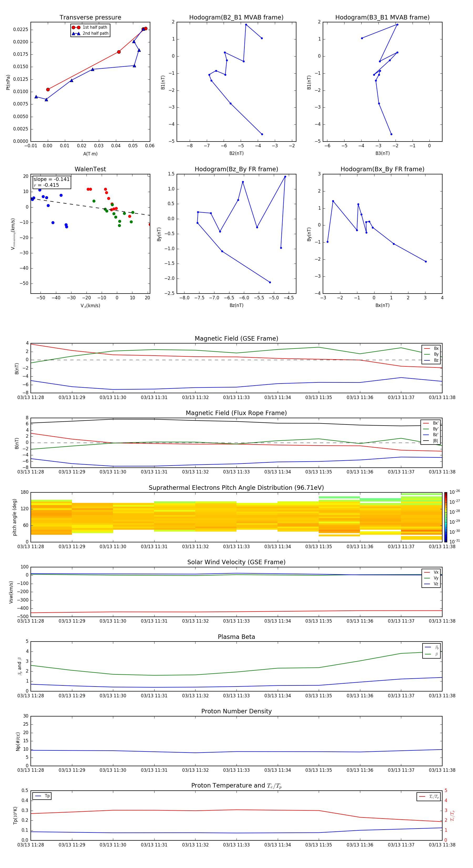Select the '1st half path' legend entry

(x=90, y=27)
